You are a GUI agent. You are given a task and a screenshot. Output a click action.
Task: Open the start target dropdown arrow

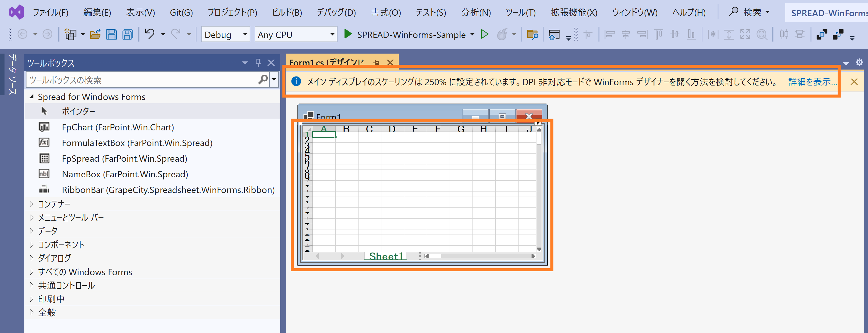pos(472,34)
